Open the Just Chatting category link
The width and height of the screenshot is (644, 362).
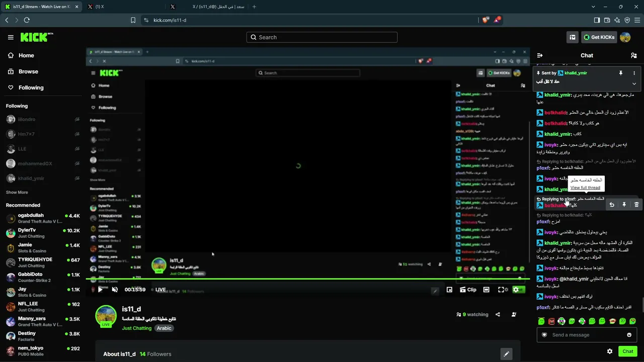(x=136, y=328)
